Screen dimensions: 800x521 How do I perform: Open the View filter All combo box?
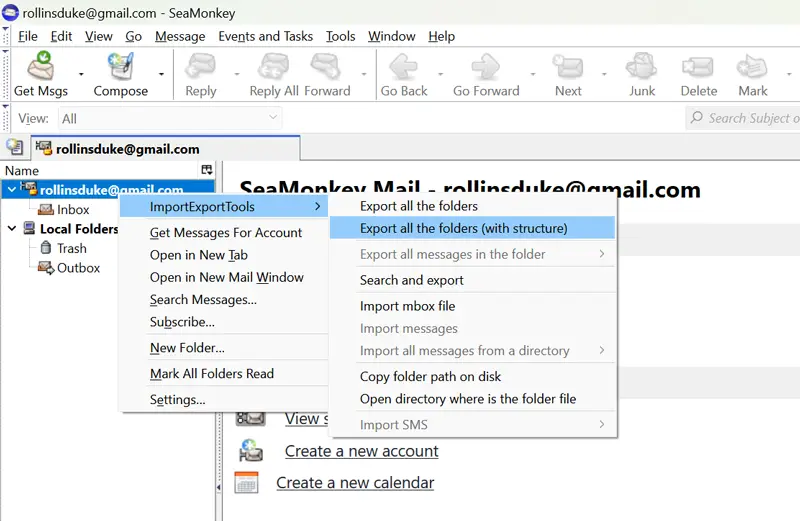[x=170, y=118]
